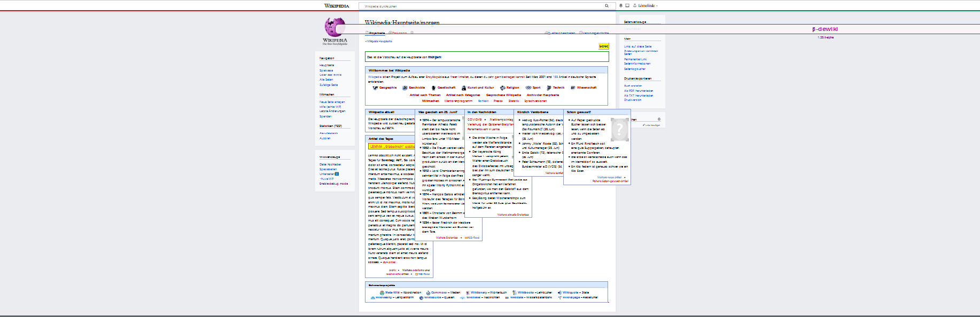The height and width of the screenshot is (317, 980).
Task: Click the Wikipedia globe logo
Action: [x=335, y=27]
